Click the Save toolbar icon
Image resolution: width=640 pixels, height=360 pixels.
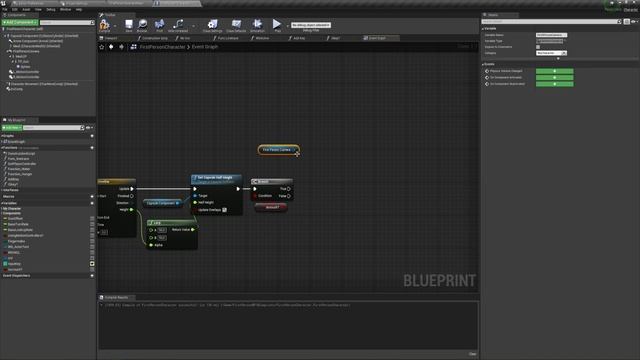[x=129, y=24]
